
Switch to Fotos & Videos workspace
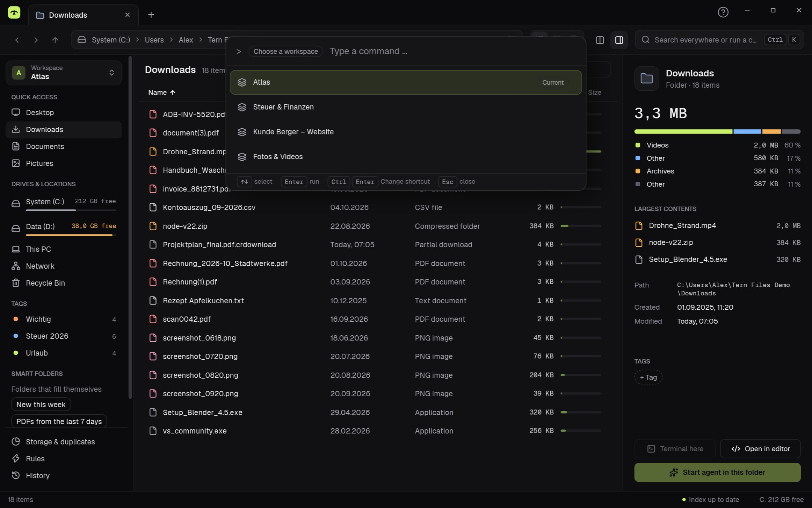406,157
